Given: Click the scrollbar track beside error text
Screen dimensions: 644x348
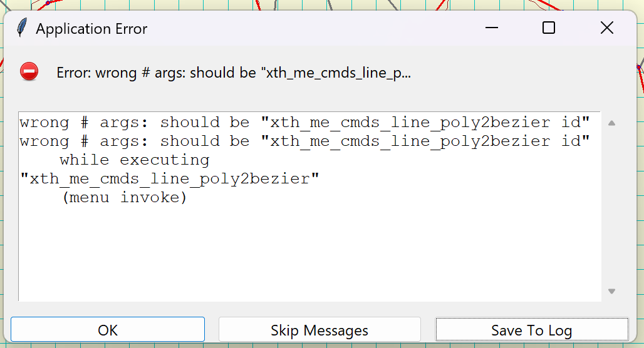Looking at the screenshot, I should click(611, 207).
